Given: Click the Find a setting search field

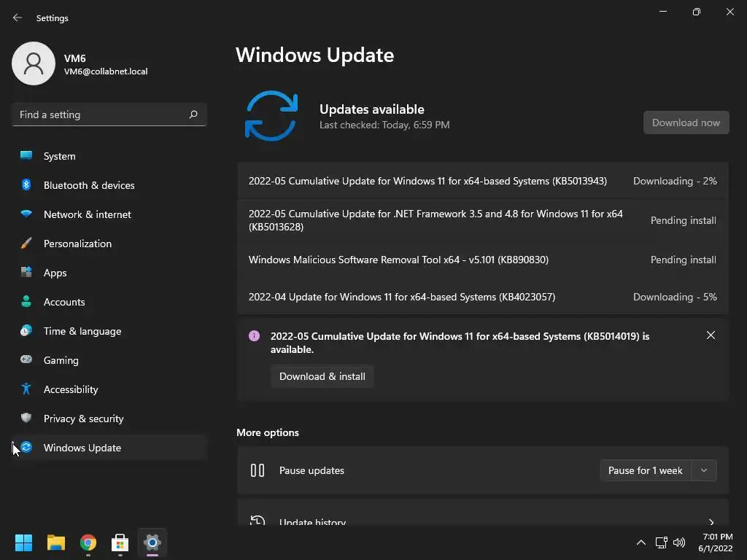Looking at the screenshot, I should point(109,114).
